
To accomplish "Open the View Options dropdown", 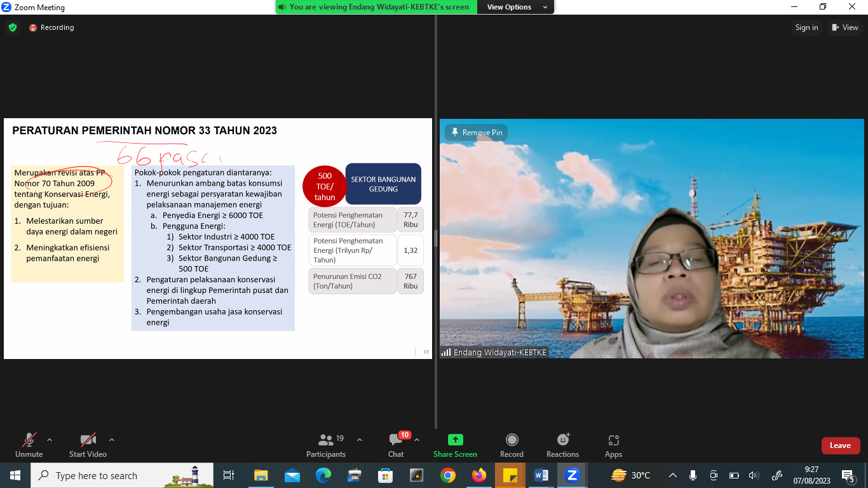I will tap(517, 7).
